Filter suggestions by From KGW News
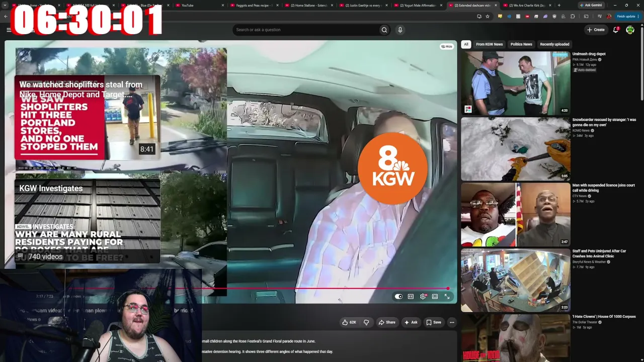This screenshot has width=644, height=362. 490,44
